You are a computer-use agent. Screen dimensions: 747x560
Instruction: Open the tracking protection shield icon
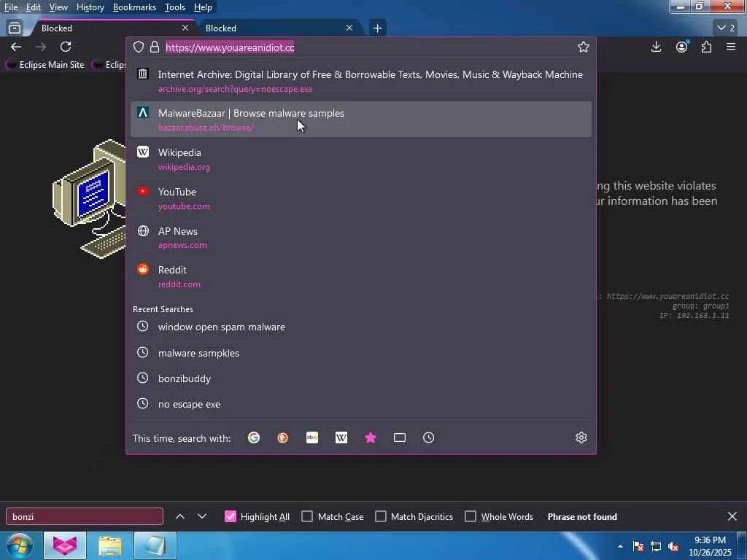pos(139,47)
